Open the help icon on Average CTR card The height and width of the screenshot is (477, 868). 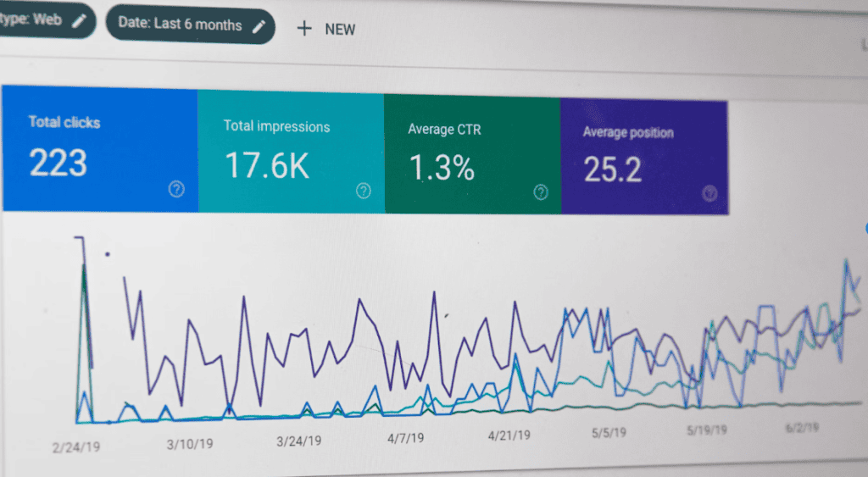coord(541,192)
